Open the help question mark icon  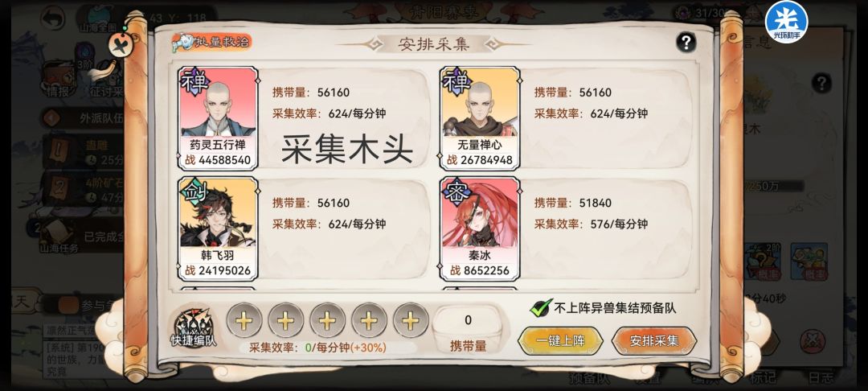(686, 42)
